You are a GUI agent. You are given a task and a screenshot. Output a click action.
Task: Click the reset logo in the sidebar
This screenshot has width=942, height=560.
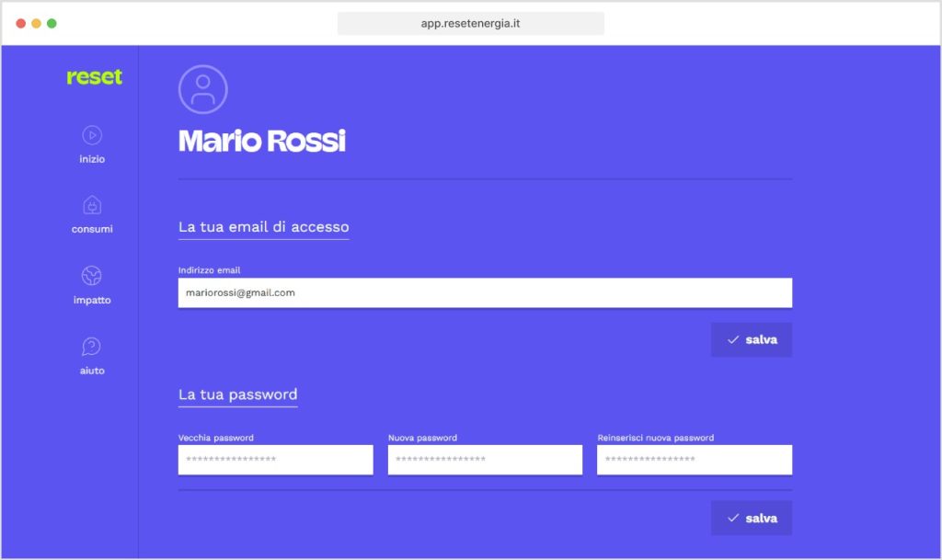point(95,77)
